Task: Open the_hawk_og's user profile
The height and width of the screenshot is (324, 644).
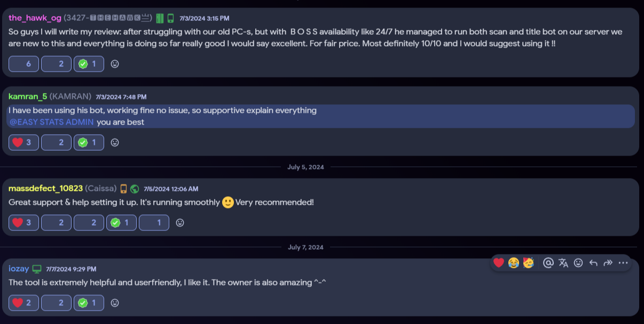Action: [x=35, y=18]
